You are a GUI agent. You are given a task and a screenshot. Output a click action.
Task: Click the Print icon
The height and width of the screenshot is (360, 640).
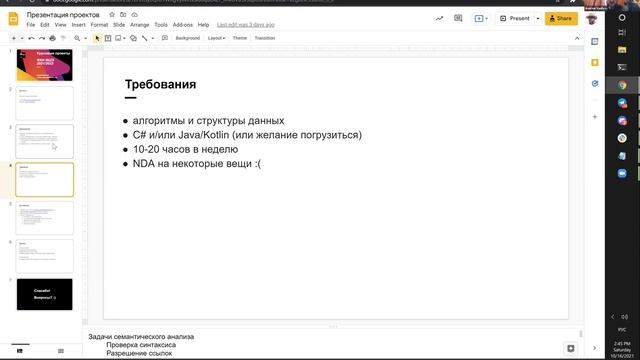pos(52,38)
